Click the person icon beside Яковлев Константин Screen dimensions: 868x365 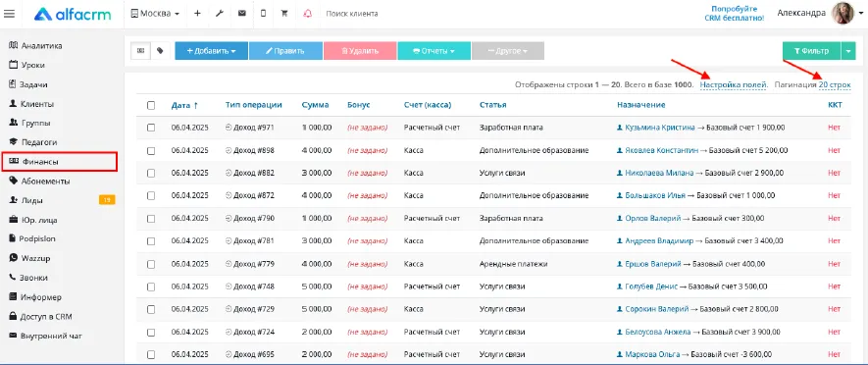pyautogui.click(x=620, y=150)
